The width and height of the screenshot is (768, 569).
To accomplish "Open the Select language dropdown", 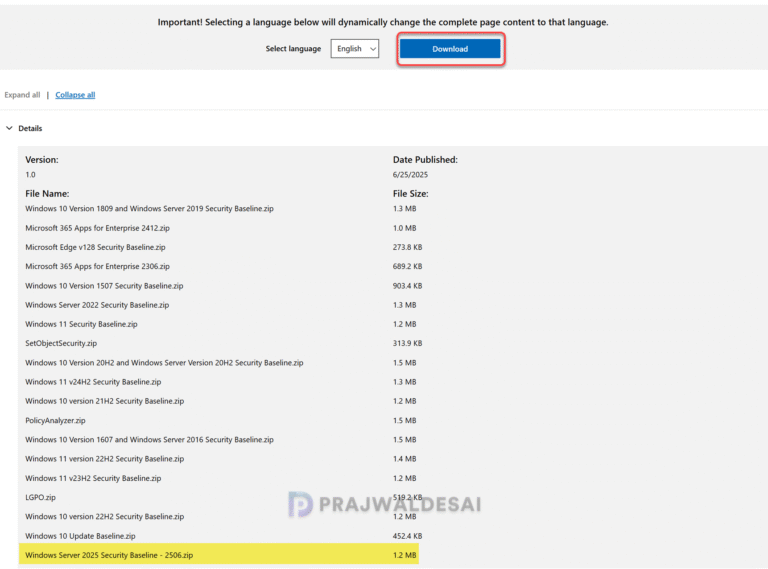I will tap(355, 48).
